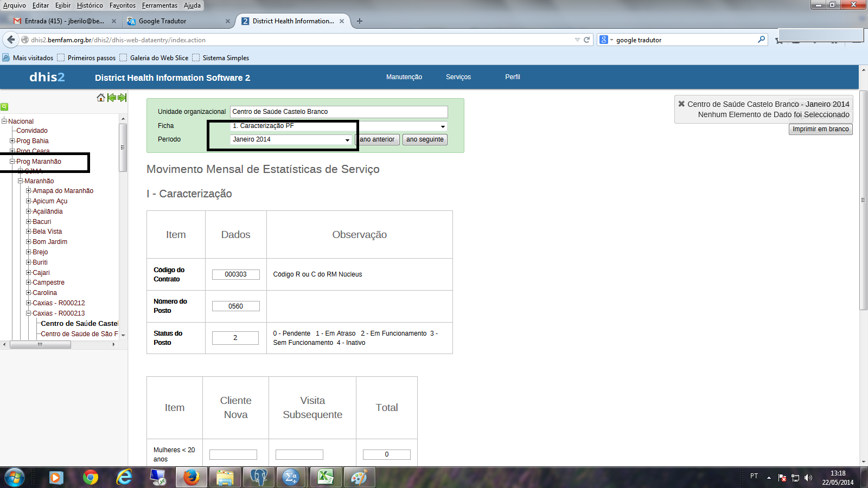The image size is (868, 488).
Task: Open a new browser tab with plus
Action: click(360, 21)
